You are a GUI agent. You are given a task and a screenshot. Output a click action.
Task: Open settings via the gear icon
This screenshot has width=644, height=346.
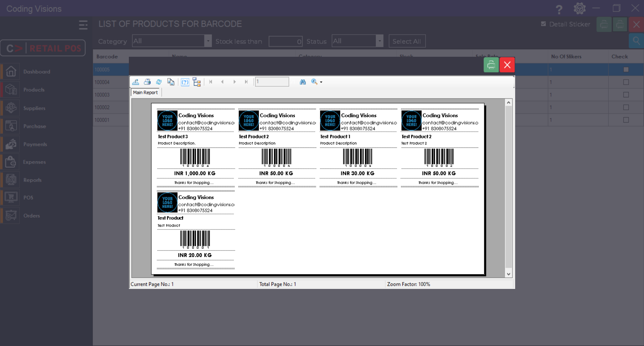(580, 8)
